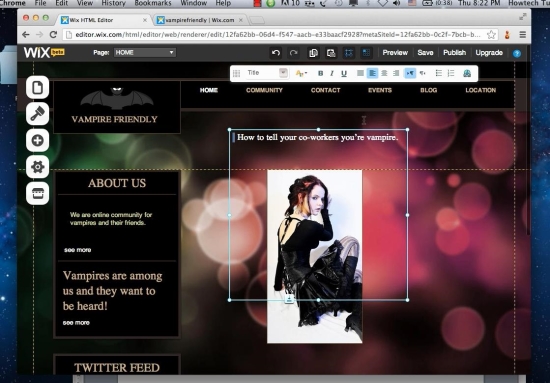
Task: Set right-to-left text direction
Action: pyautogui.click(x=423, y=73)
